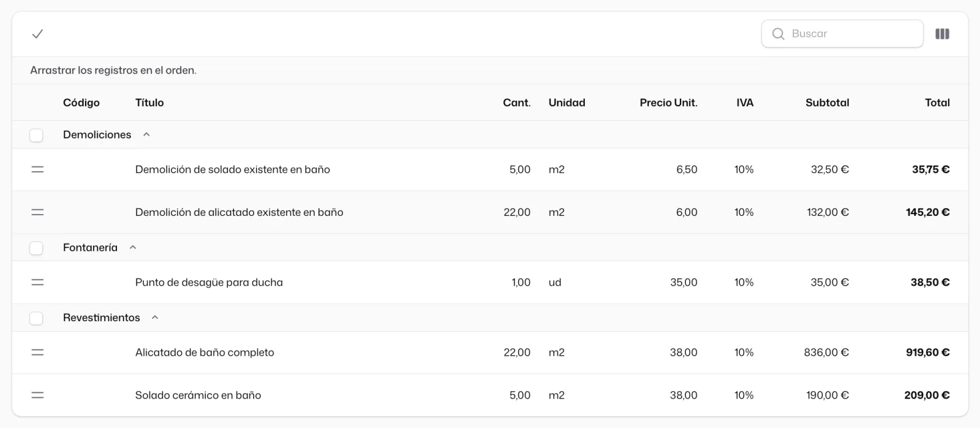Screen dimensions: 980x428
Task: Select the drag handle for Punto de desagüe
Action: [x=37, y=282]
